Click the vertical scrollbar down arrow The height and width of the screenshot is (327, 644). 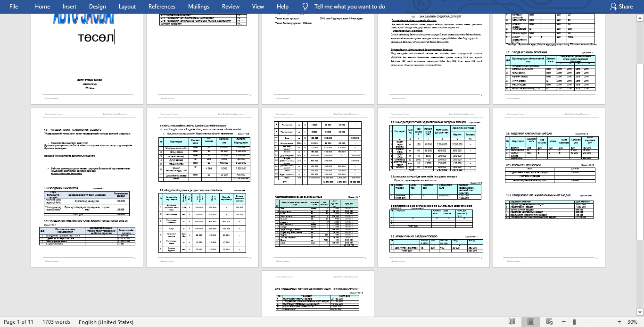(641, 313)
